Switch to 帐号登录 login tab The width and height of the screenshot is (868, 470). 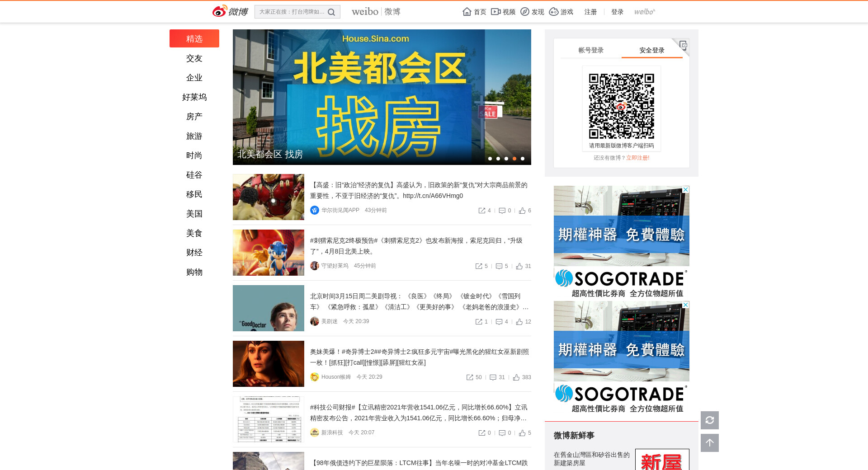[591, 50]
